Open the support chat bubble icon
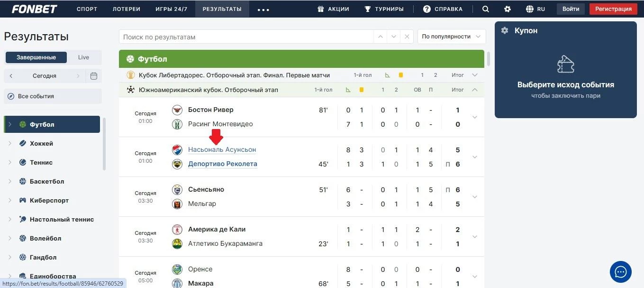644x288 pixels. pos(620,271)
